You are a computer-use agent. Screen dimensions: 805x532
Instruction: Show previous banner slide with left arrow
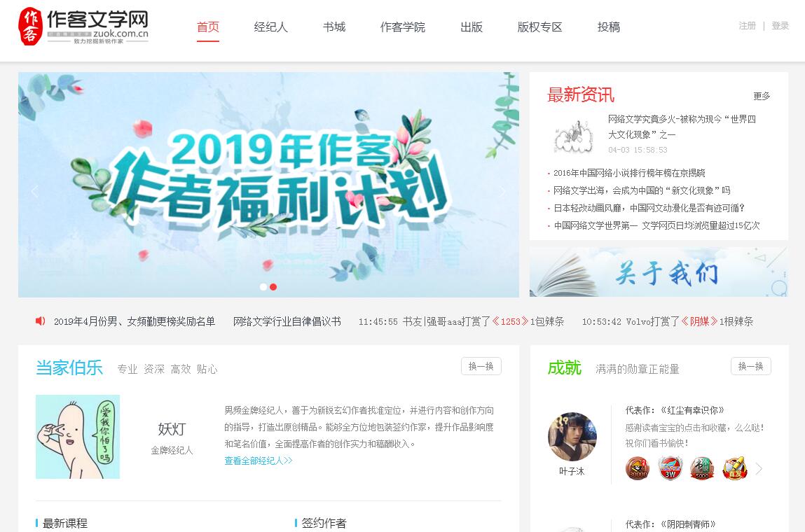pyautogui.click(x=34, y=191)
